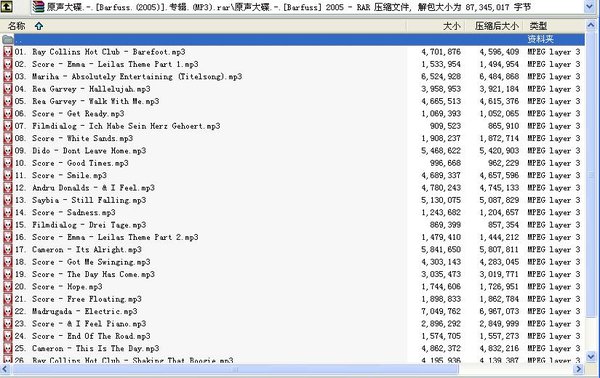Click the horizontal scrollbar right arrow

(x=579, y=369)
